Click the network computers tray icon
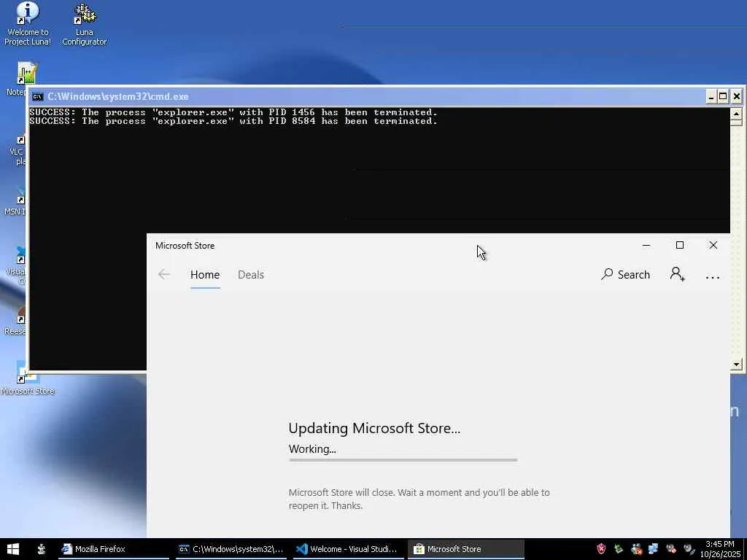 pos(653,549)
